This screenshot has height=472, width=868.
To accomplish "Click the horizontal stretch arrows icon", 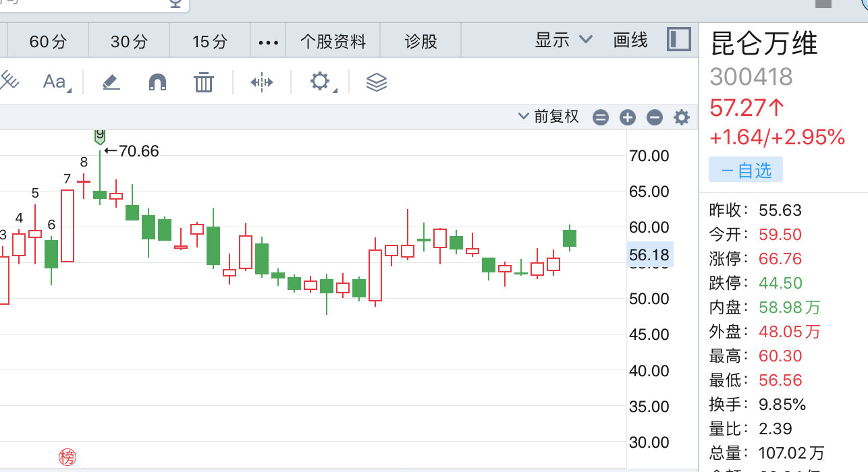I will click(262, 82).
